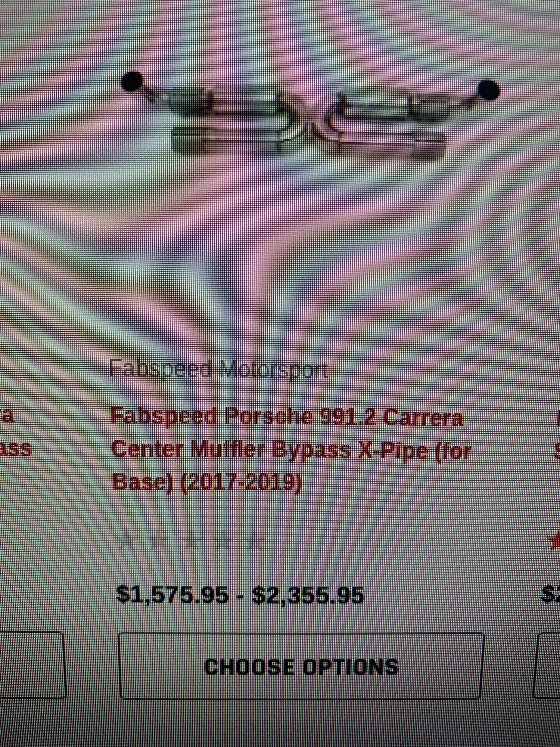Viewport: 560px width, 747px height.
Task: Click the Fabspeed Motorsport brand name
Action: pyautogui.click(x=219, y=370)
